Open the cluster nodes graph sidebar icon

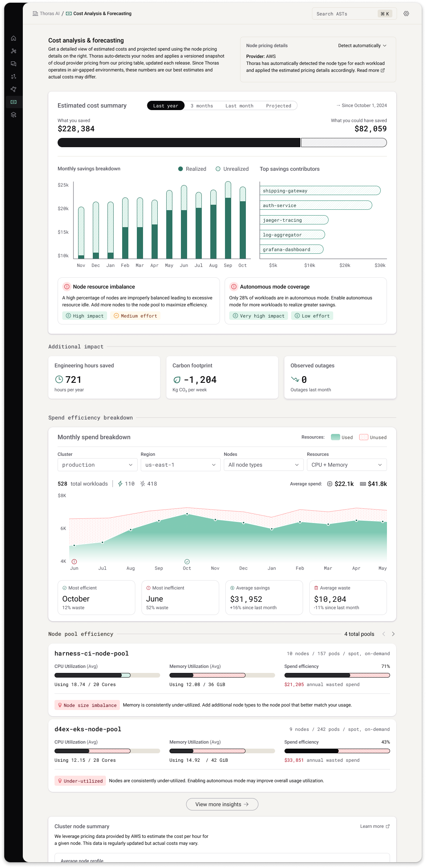point(14,51)
